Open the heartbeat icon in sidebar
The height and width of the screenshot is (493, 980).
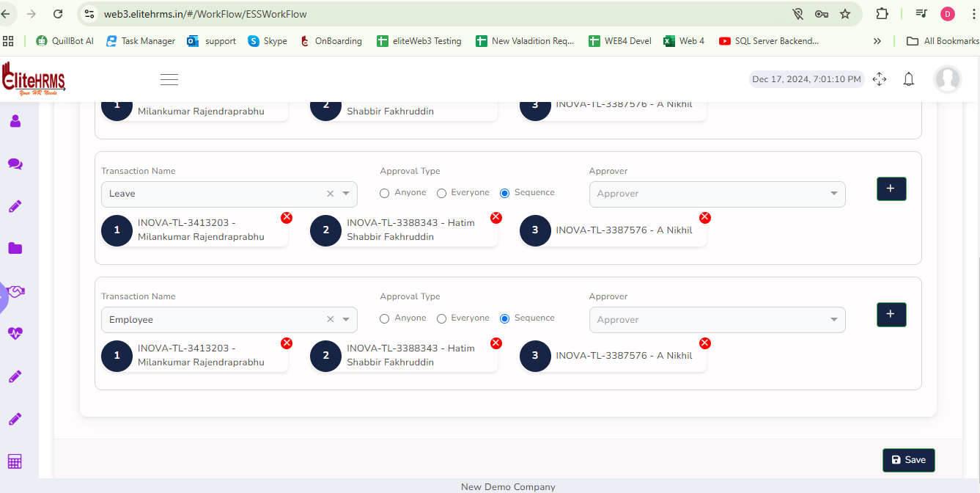(x=15, y=334)
